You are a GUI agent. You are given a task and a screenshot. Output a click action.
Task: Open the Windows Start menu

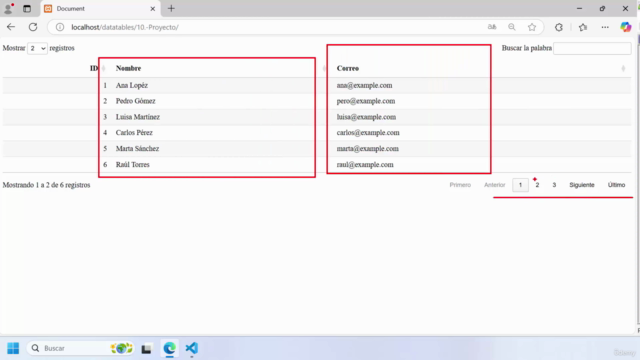tap(13, 348)
